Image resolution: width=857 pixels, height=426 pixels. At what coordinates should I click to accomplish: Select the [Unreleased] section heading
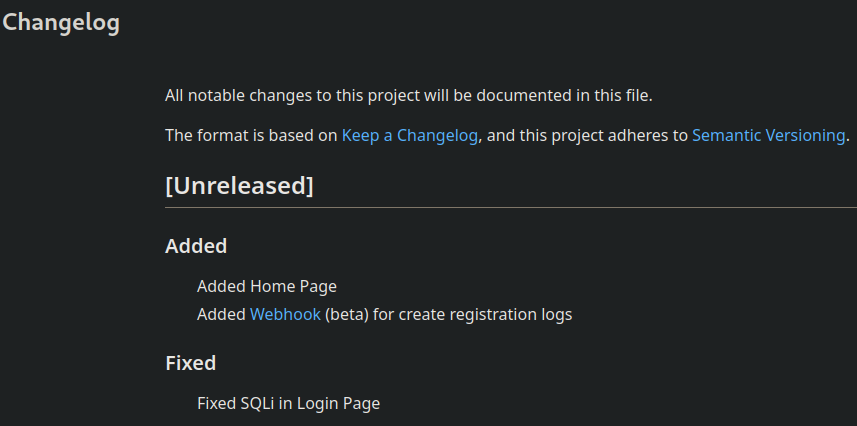[x=239, y=185]
